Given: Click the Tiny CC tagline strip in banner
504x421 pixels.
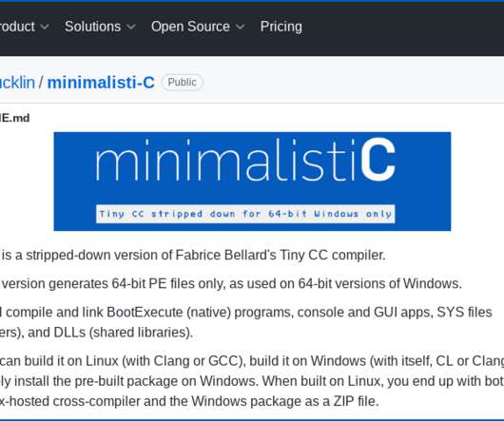Looking at the screenshot, I should pos(245,214).
